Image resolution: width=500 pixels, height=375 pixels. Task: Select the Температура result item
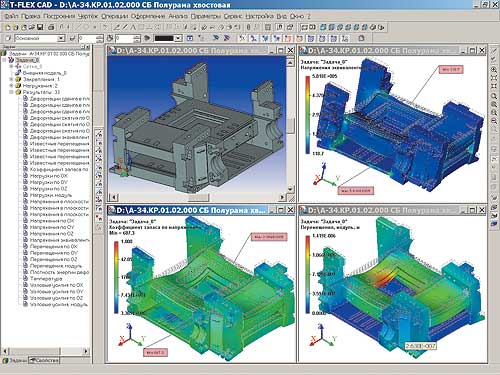[x=46, y=279]
